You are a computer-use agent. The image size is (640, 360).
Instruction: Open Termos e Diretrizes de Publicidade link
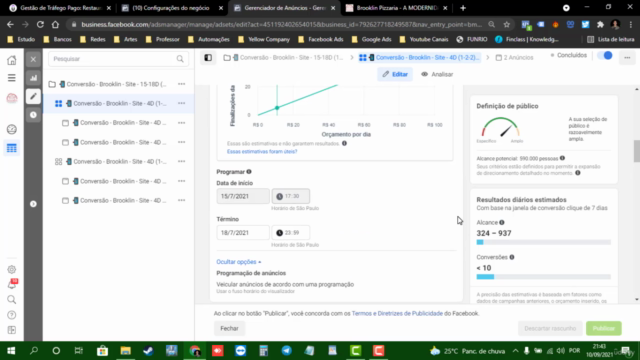click(x=397, y=313)
